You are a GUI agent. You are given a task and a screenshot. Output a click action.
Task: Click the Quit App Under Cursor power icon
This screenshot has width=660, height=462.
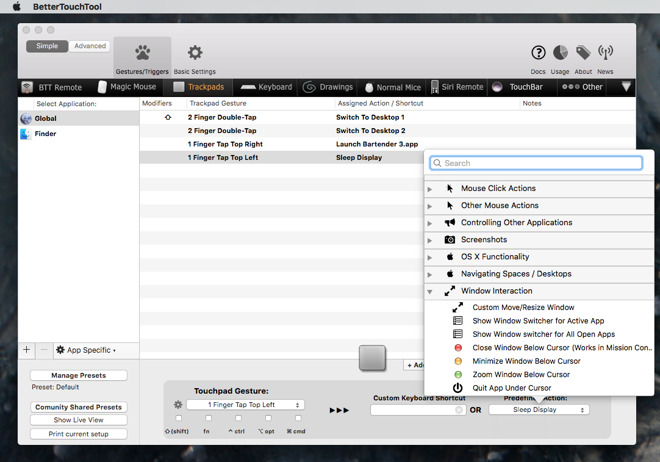tap(458, 388)
